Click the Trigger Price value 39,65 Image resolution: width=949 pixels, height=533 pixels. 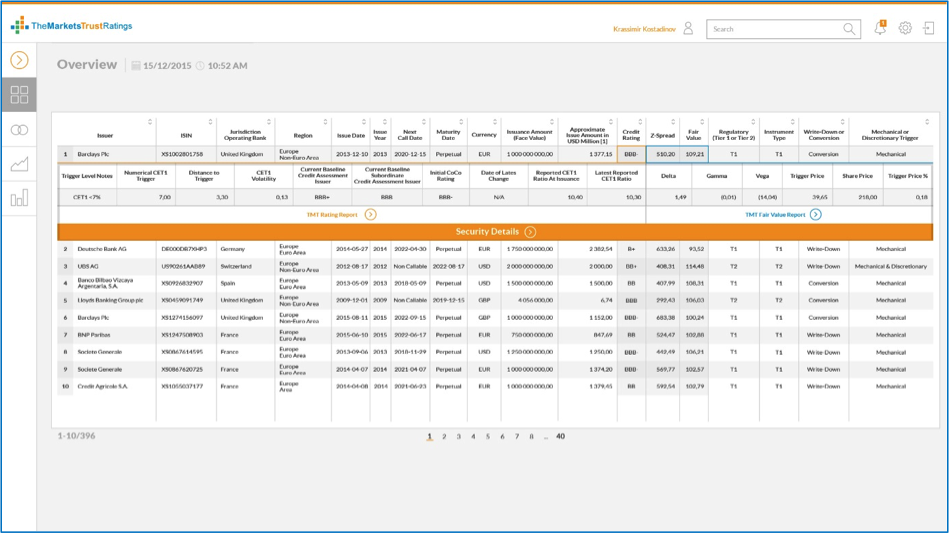point(819,197)
